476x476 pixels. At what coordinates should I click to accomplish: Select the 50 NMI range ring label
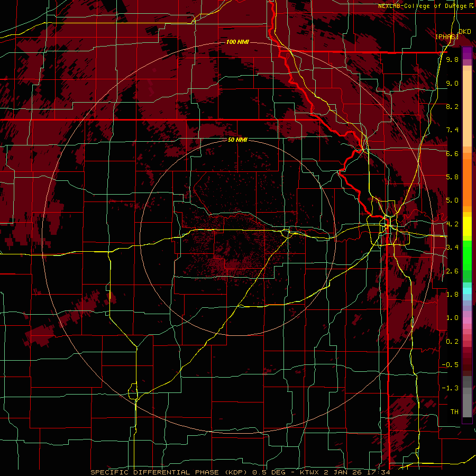click(x=237, y=140)
